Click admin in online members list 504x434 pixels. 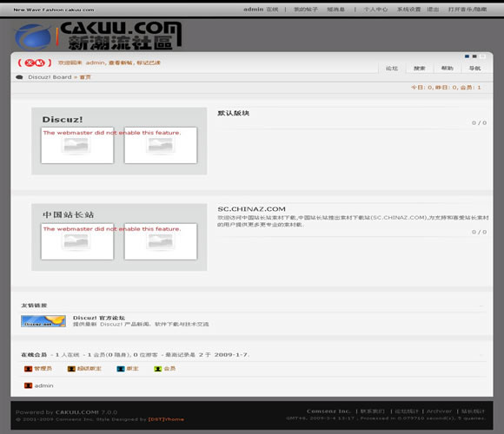(x=44, y=385)
